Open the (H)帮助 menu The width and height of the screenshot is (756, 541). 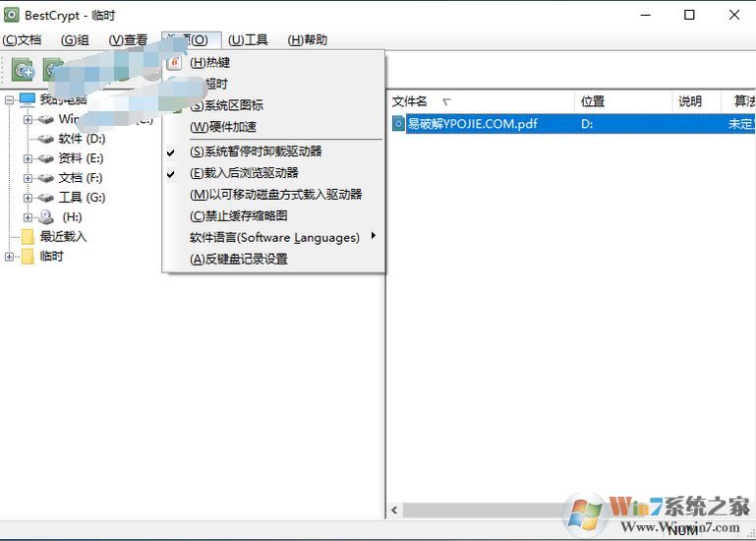click(x=308, y=40)
